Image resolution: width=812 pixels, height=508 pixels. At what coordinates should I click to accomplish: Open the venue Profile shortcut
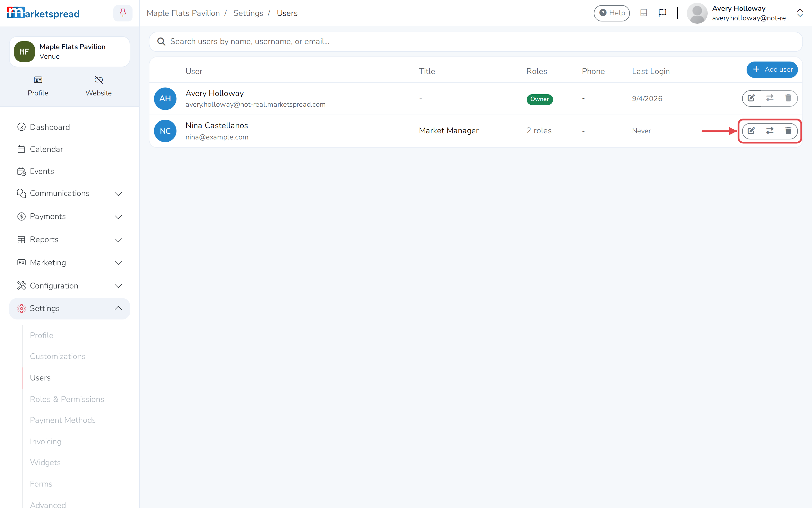(38, 86)
